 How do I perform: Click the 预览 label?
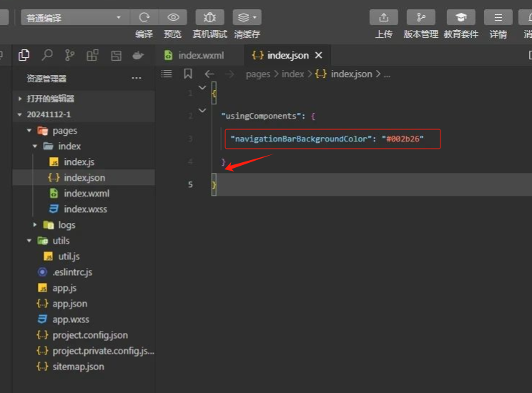click(173, 34)
